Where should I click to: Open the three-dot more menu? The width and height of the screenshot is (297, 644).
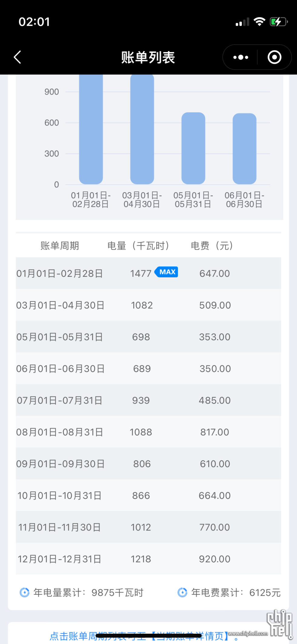click(x=241, y=57)
